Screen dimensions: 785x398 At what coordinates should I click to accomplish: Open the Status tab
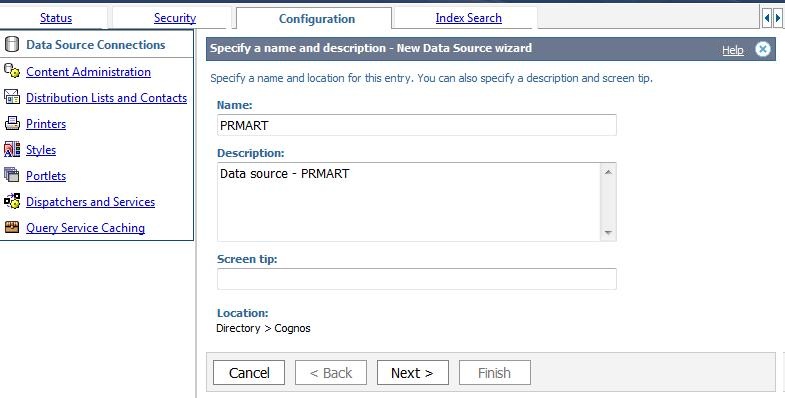coord(56,18)
